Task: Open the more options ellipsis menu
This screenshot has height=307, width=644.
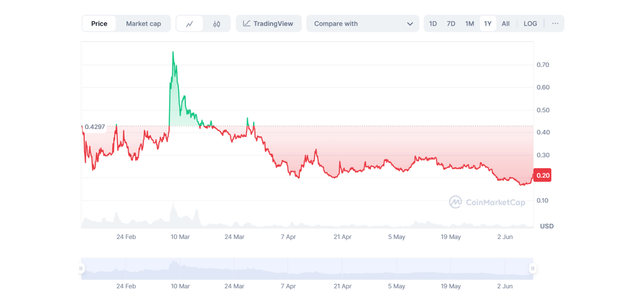Action: pyautogui.click(x=555, y=24)
